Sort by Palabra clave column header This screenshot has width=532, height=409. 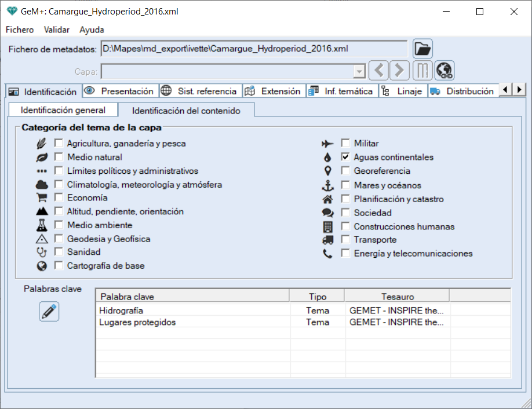coord(191,297)
